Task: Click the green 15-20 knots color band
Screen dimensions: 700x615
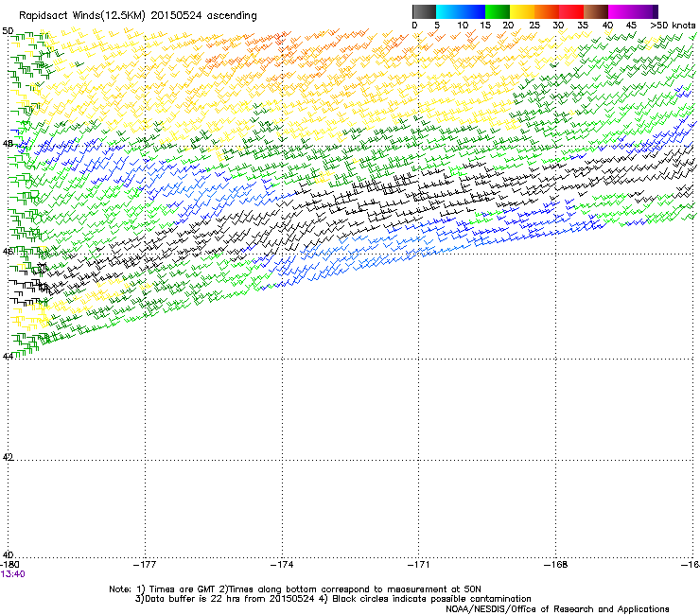Action: pyautogui.click(x=498, y=11)
